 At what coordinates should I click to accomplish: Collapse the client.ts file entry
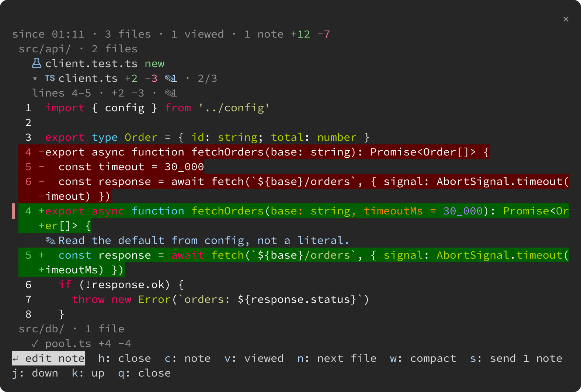[x=35, y=78]
